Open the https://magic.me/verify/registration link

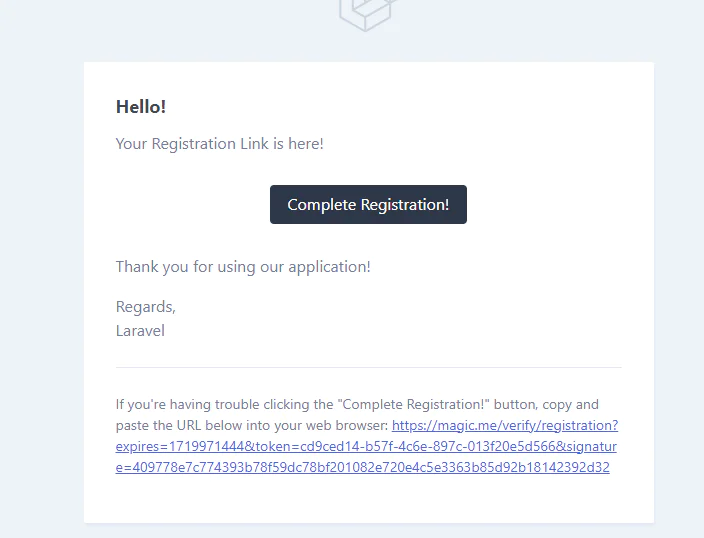pyautogui.click(x=505, y=425)
